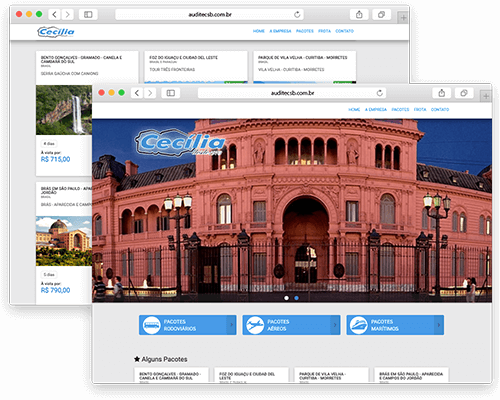Toggle sidebar in the rear Safari window
This screenshot has height=400, width=500.
[88, 14]
